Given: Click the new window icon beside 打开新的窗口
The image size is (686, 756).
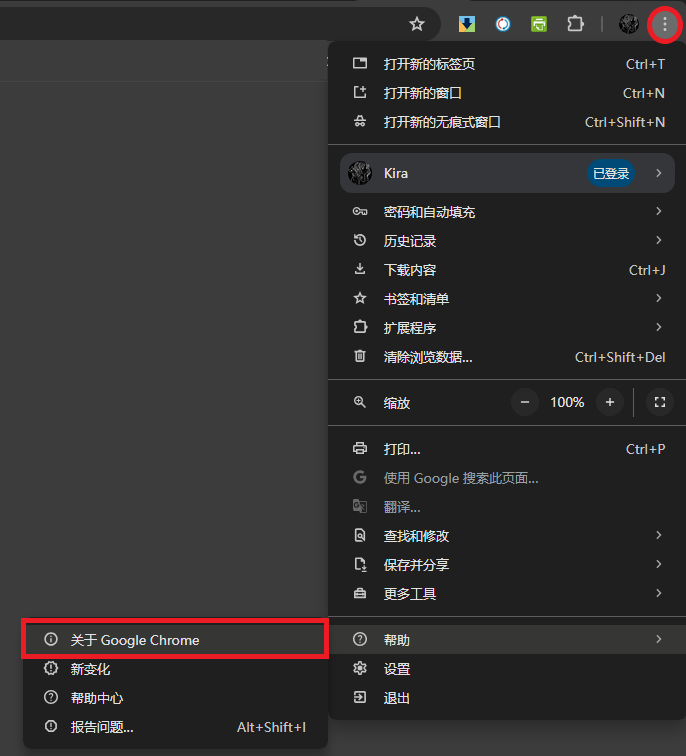Looking at the screenshot, I should point(360,92).
